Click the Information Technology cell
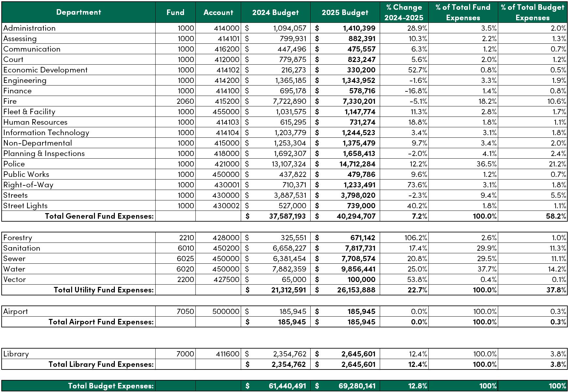 pos(79,133)
